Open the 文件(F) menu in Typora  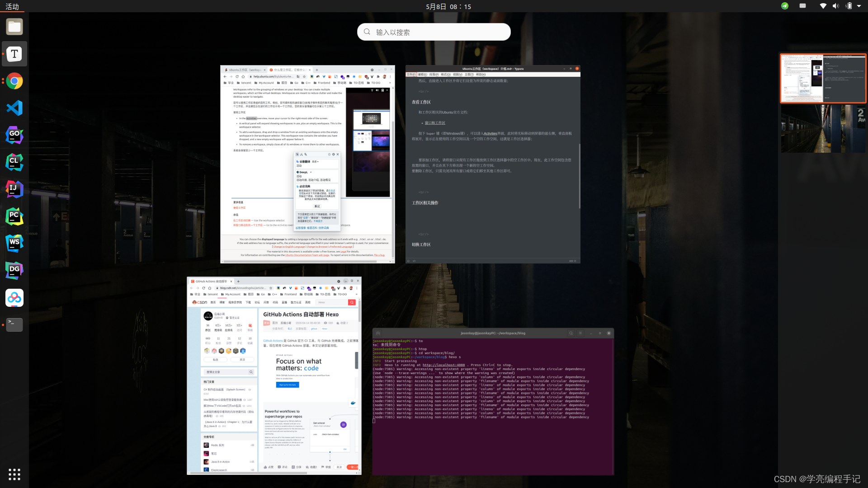[410, 74]
